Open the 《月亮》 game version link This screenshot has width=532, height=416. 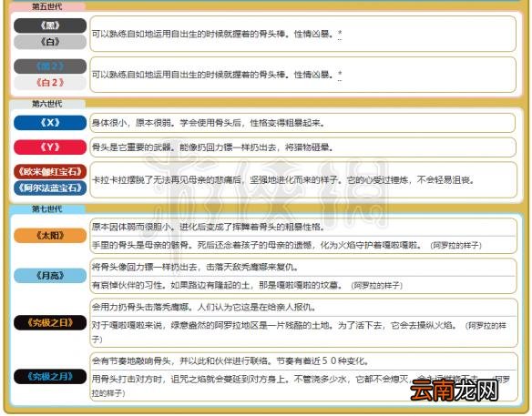(50, 276)
